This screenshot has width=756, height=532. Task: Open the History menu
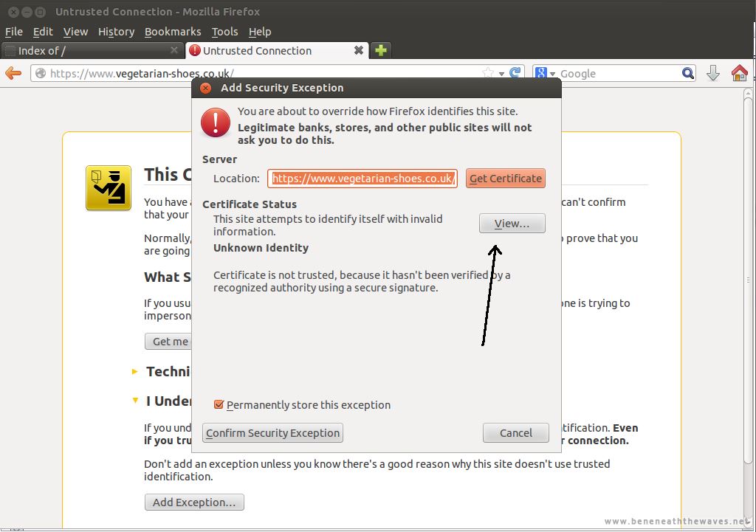(x=116, y=32)
